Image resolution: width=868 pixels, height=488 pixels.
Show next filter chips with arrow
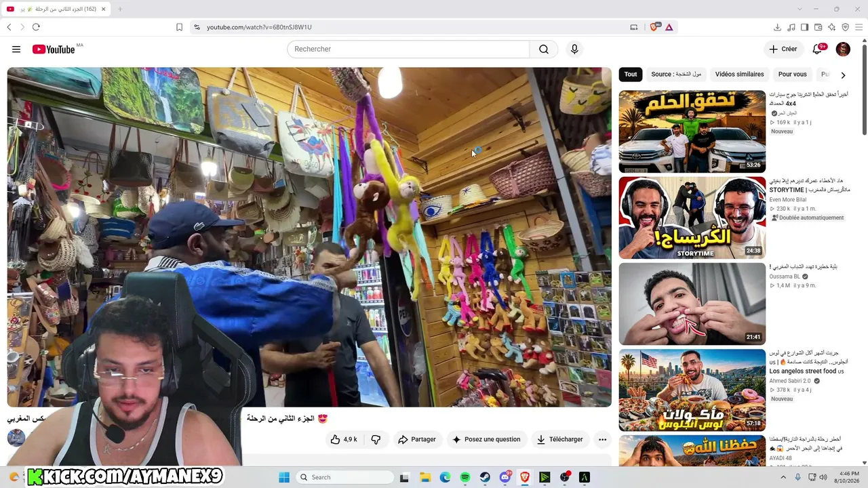pyautogui.click(x=843, y=75)
